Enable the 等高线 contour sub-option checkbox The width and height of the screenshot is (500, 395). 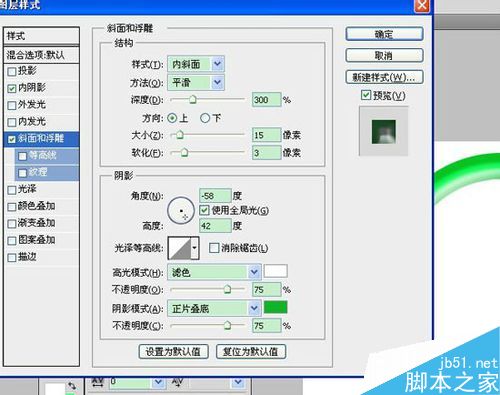[23, 156]
